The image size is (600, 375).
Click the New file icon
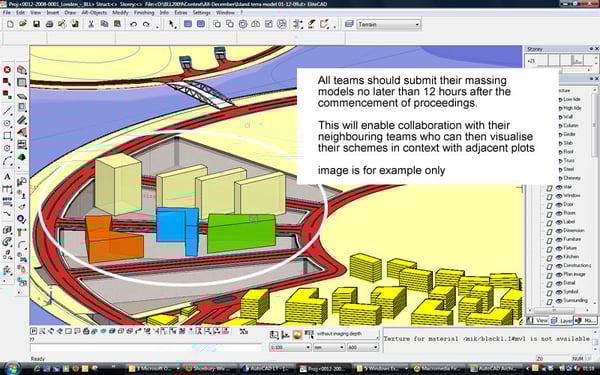point(10,24)
